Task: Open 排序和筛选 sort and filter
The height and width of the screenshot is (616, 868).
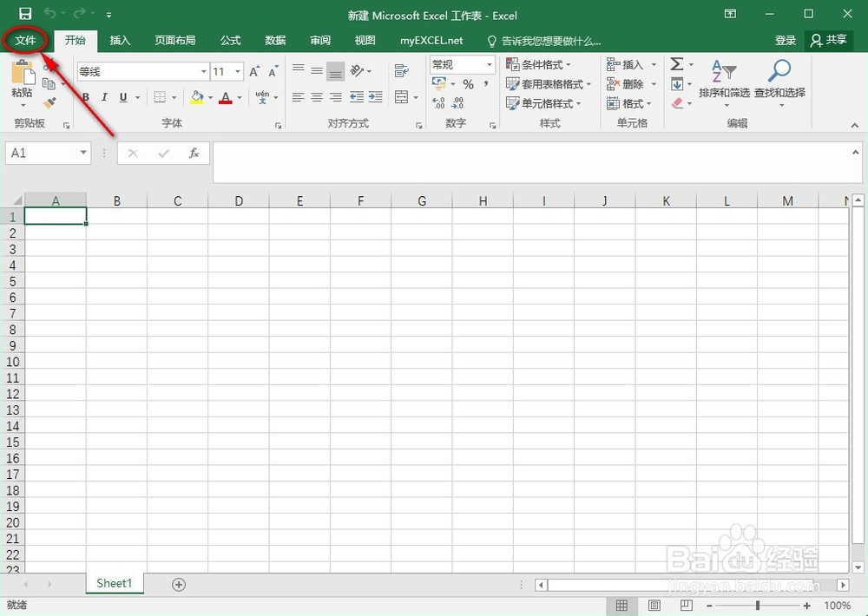Action: tap(724, 83)
